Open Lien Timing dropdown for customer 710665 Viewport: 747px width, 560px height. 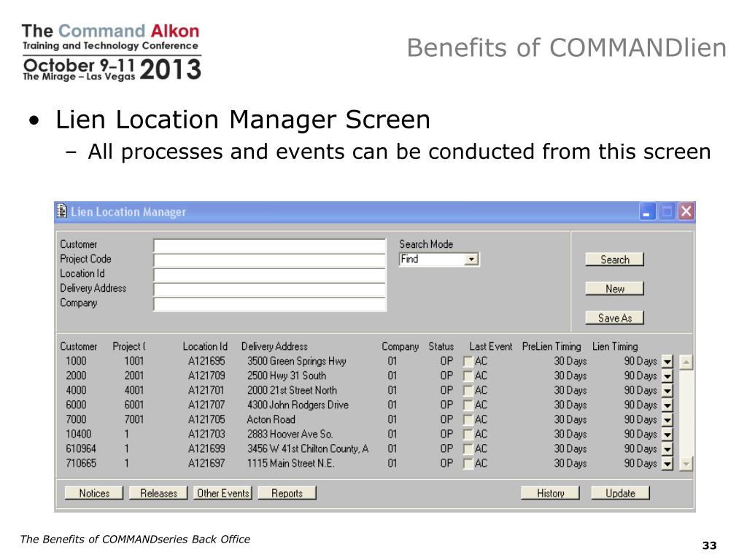click(x=667, y=464)
